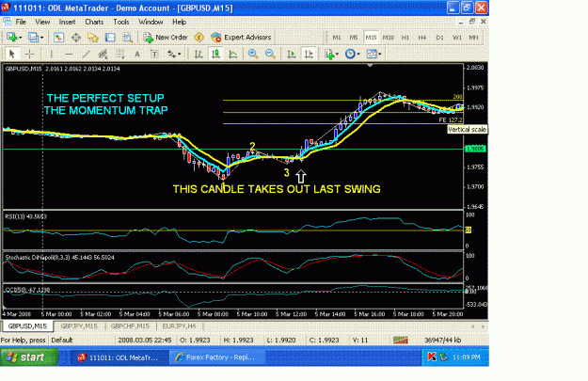Select the Trendline tool

[x=86, y=54]
